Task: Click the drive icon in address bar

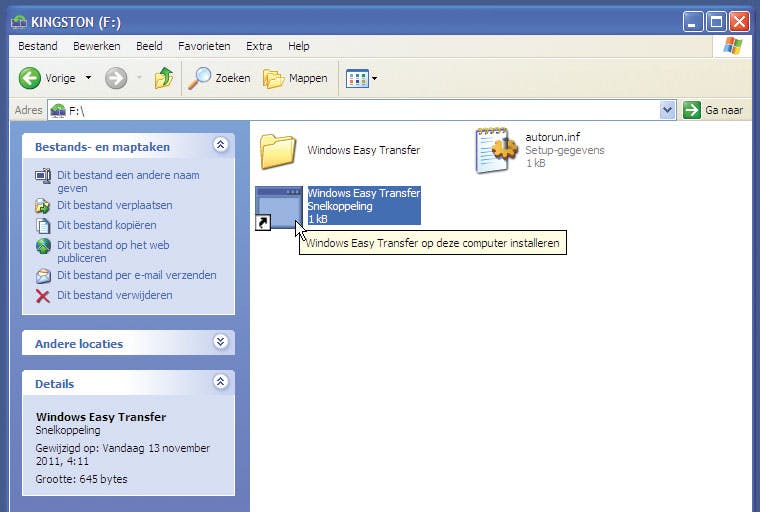Action: click(58, 111)
